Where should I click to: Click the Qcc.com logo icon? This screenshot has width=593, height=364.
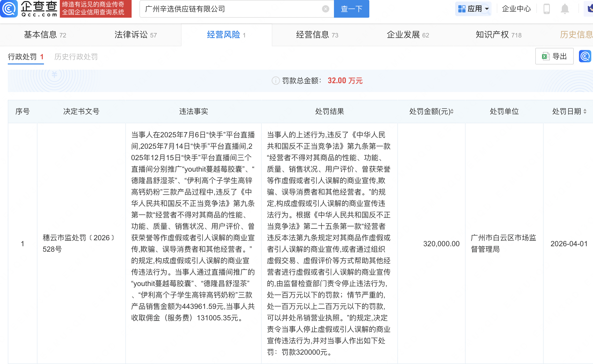click(9, 9)
